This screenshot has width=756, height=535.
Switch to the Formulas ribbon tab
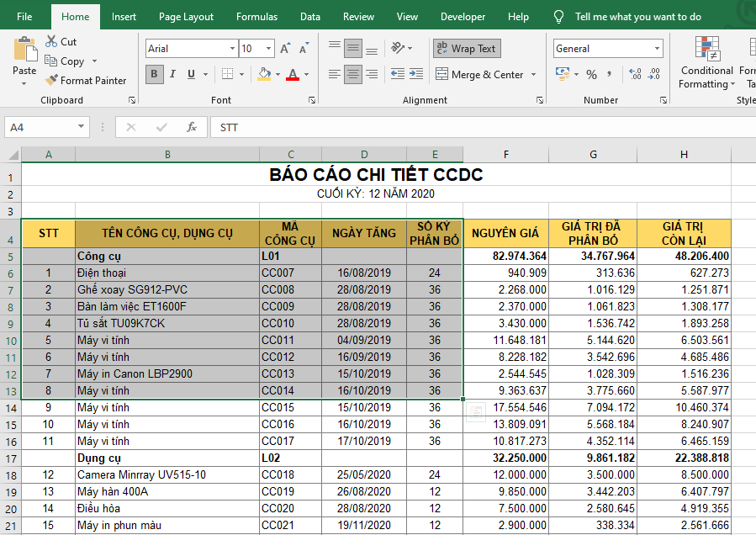click(256, 17)
